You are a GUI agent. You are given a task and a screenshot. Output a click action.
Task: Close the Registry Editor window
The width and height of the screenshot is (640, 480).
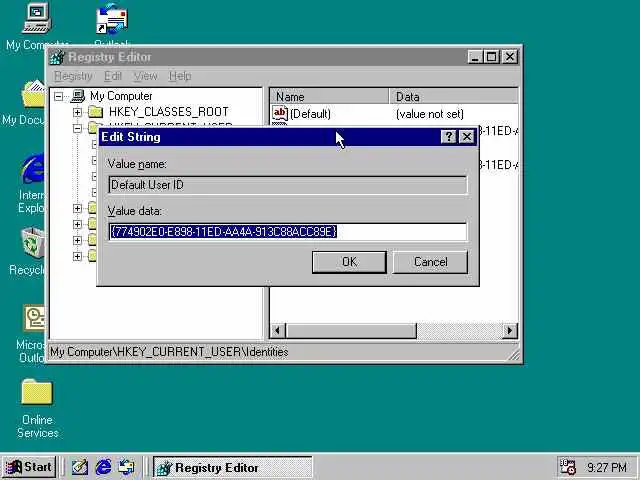pos(510,56)
